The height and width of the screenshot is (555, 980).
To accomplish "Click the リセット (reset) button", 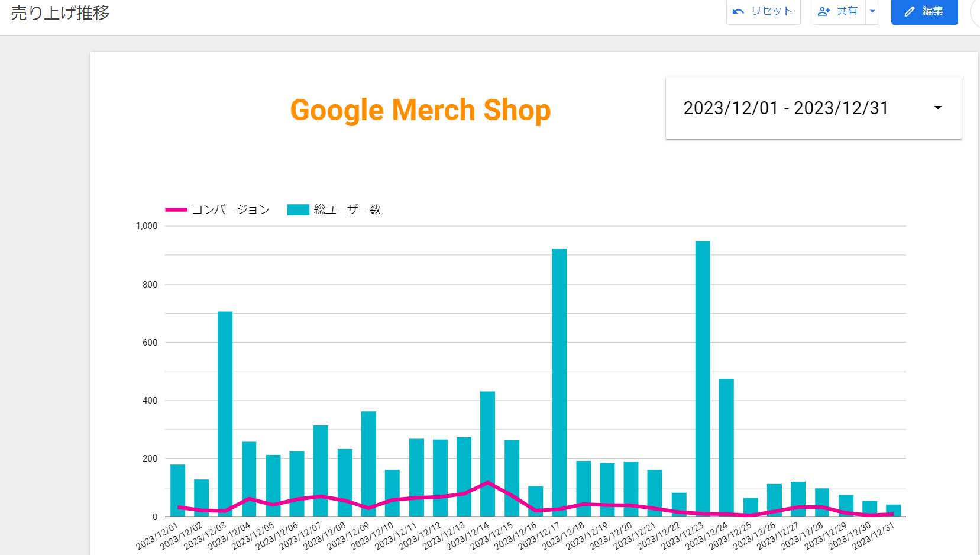I will 763,11.
